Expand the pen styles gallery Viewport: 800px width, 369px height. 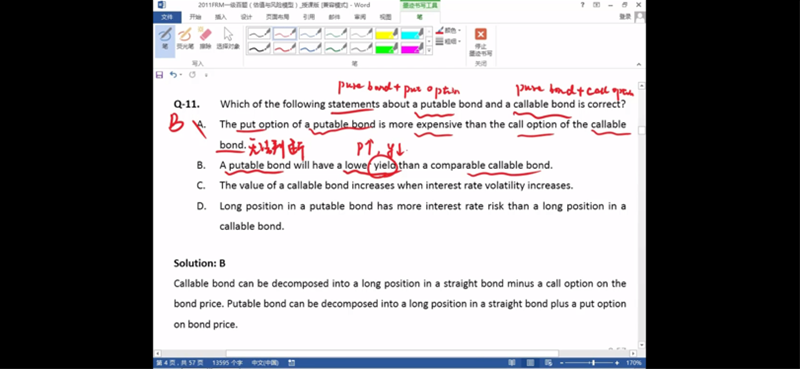[x=429, y=51]
